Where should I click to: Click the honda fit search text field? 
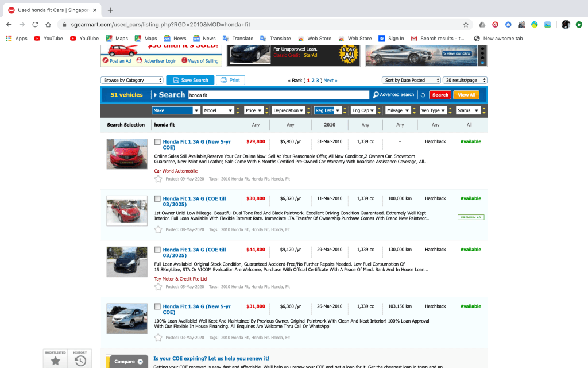[278, 95]
